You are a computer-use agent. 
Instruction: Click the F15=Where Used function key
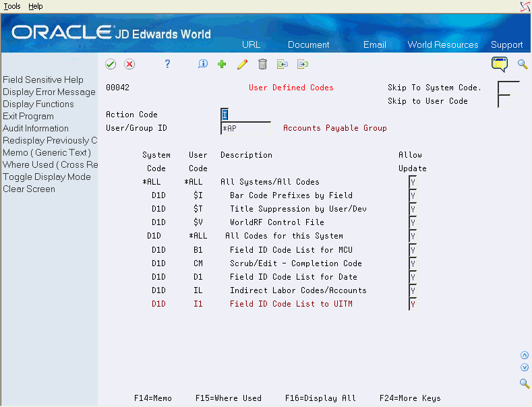(229, 398)
